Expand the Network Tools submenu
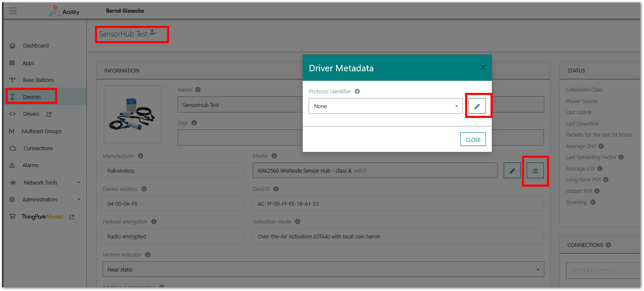Viewport: 644px width, 291px height. coord(79,182)
